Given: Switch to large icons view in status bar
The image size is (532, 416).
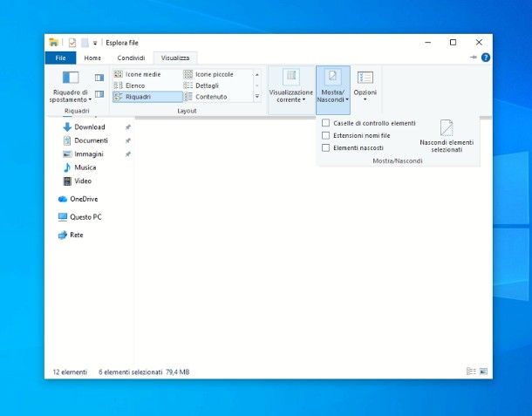Looking at the screenshot, I should click(x=483, y=372).
